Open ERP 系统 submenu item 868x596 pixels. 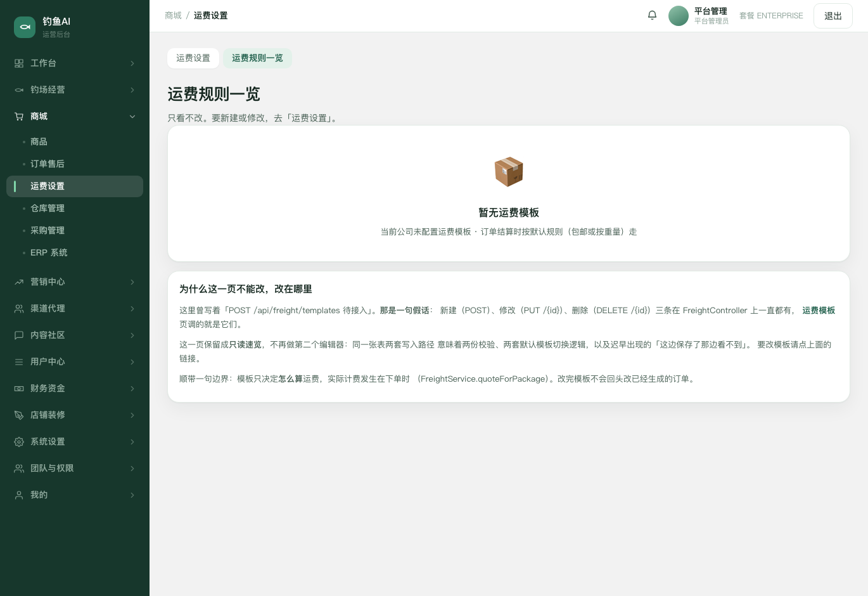click(75, 253)
